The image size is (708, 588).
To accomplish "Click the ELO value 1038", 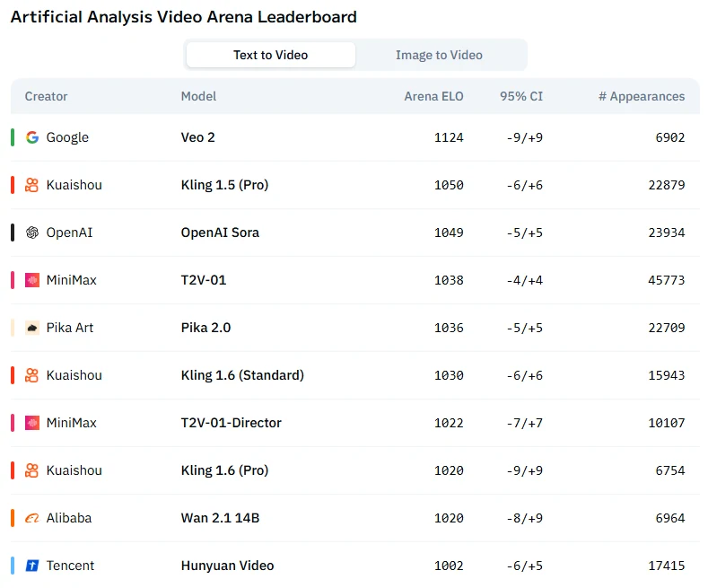I will 449,280.
